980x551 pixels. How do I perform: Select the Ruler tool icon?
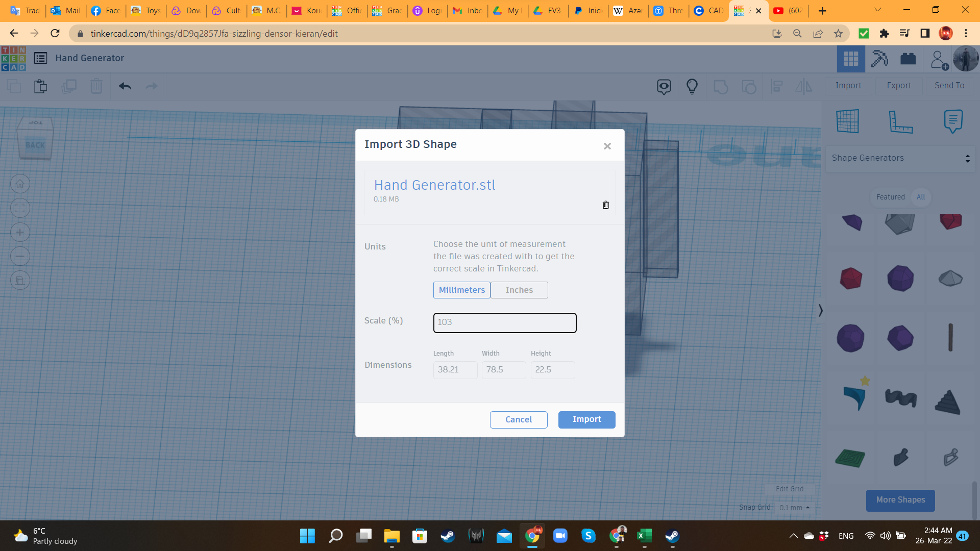point(900,121)
